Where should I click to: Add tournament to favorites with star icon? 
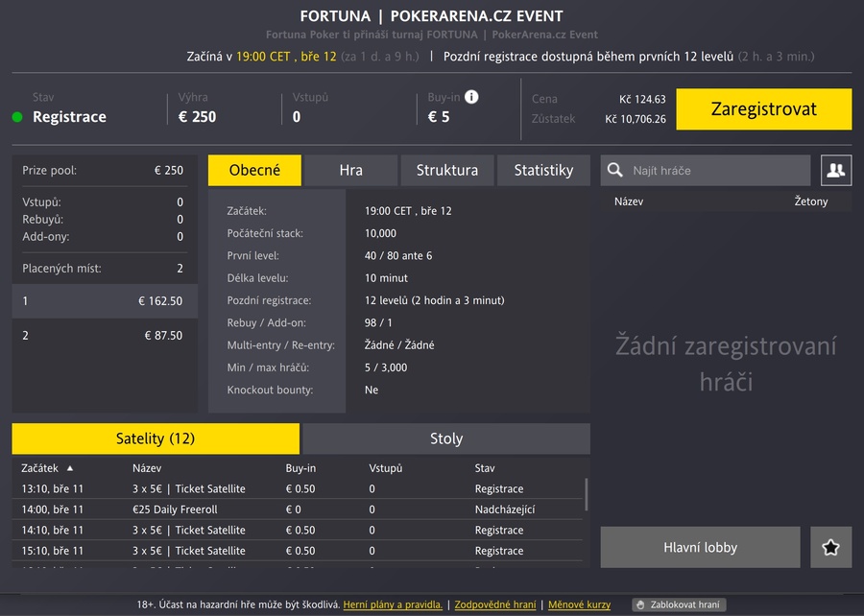click(x=830, y=547)
